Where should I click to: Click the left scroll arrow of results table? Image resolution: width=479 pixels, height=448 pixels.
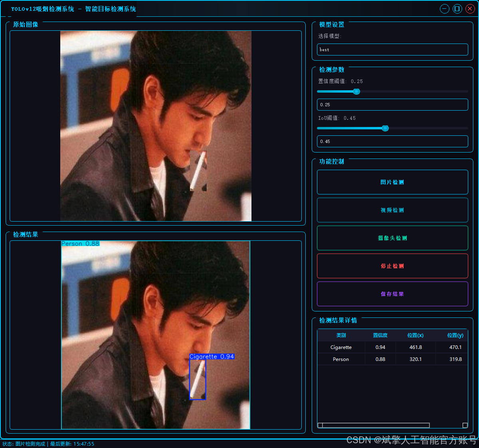click(x=320, y=425)
